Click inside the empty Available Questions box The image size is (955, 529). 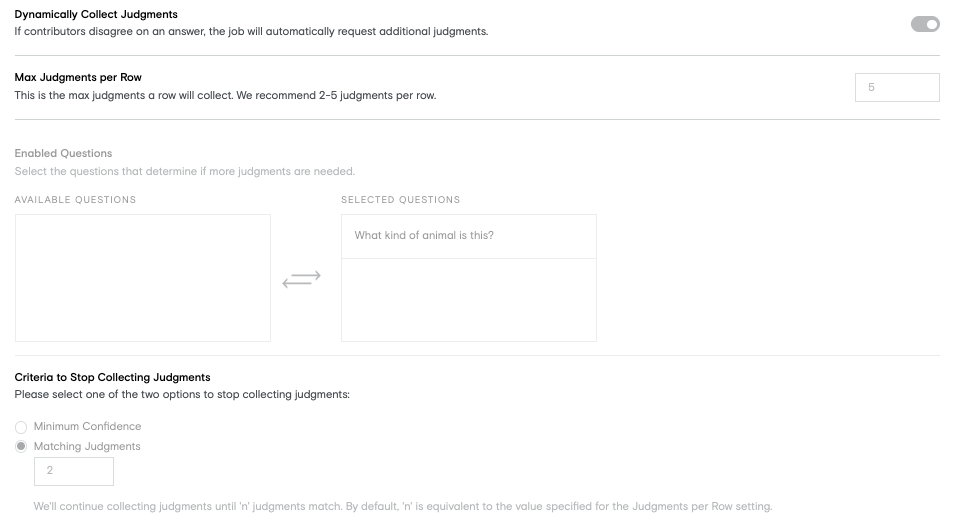point(143,278)
